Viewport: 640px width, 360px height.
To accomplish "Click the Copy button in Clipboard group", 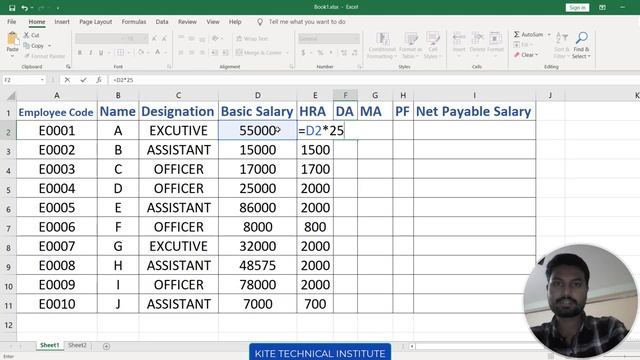I will click(33, 46).
